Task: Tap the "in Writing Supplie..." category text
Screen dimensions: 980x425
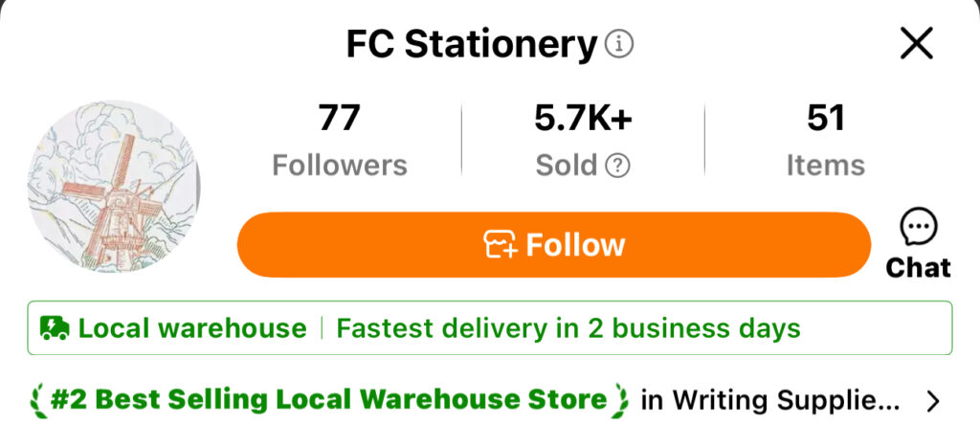Action: (x=770, y=400)
